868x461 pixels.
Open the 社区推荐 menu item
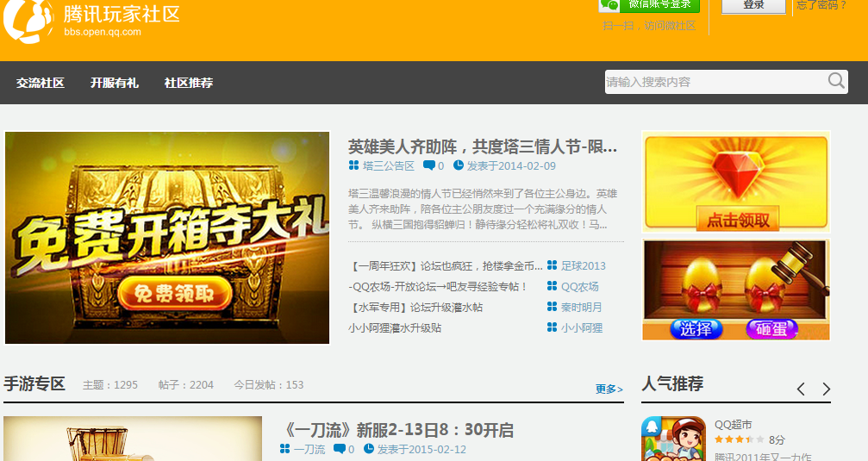coord(188,83)
